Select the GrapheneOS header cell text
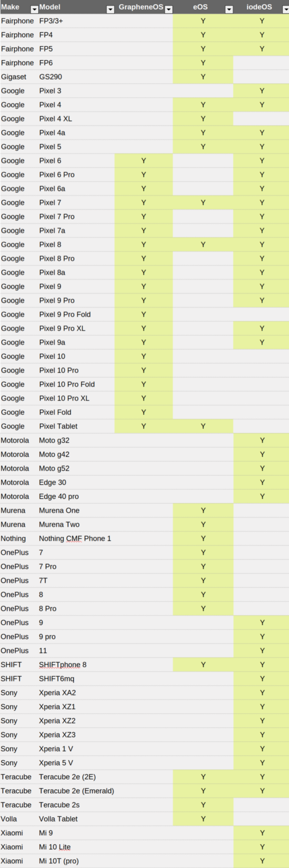289x868 pixels. point(141,7)
